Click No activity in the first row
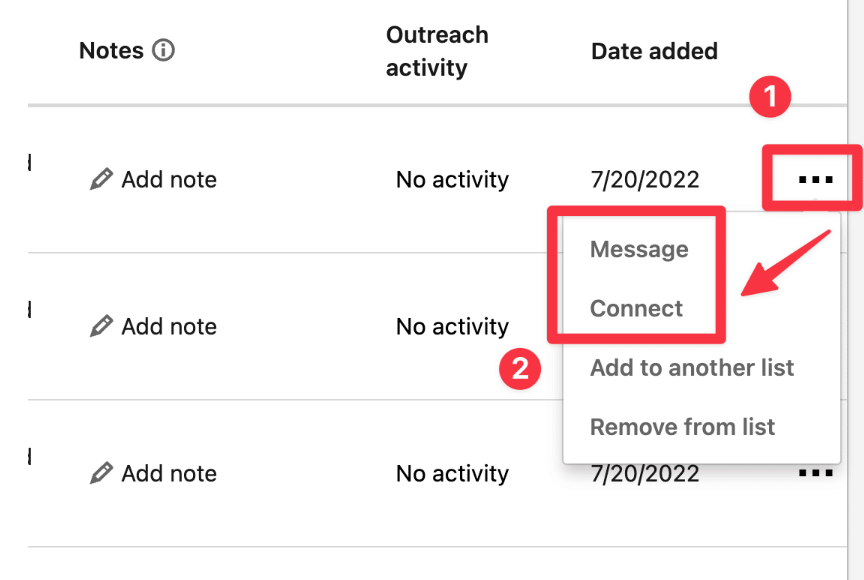The width and height of the screenshot is (864, 580). 452,180
